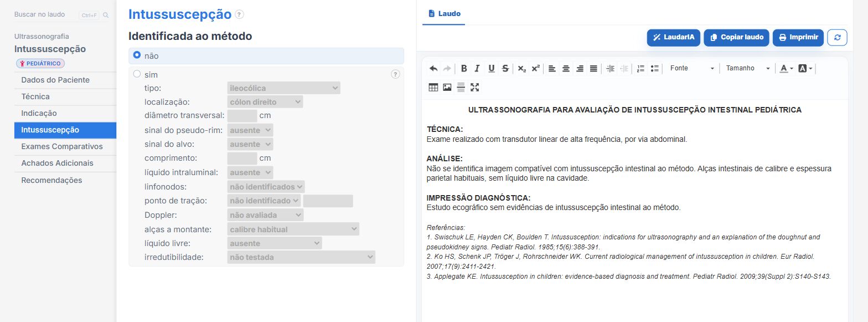Open Achados Adicionais section
The width and height of the screenshot is (868, 322).
[65, 163]
